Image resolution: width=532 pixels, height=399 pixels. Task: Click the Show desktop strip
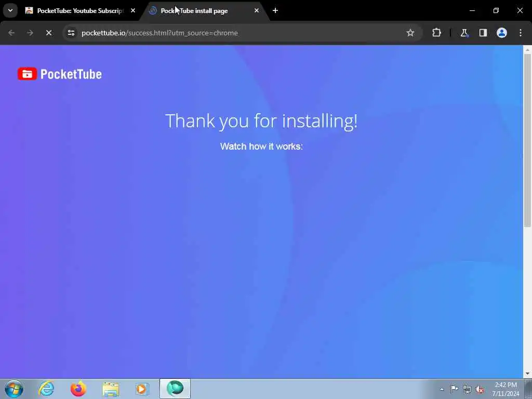pyautogui.click(x=528, y=389)
